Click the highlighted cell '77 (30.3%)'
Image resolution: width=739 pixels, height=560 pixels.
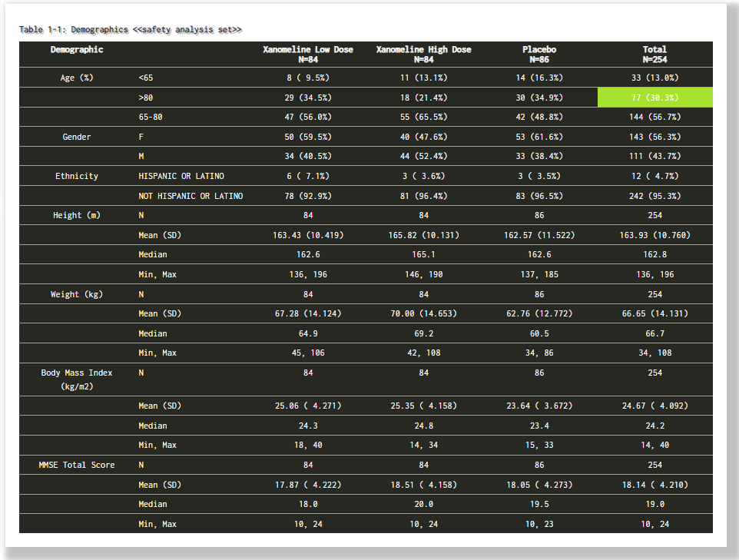pyautogui.click(x=654, y=98)
